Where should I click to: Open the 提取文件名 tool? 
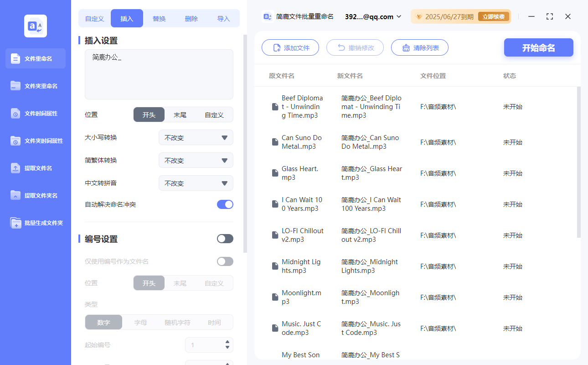[35, 168]
